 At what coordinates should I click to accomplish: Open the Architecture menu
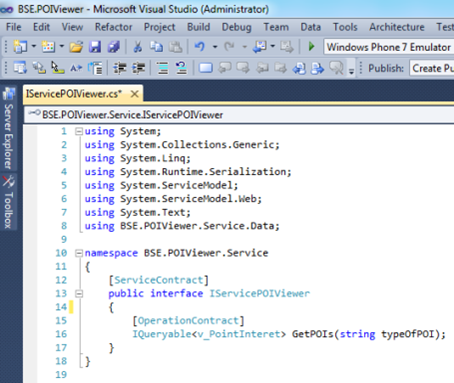tap(397, 27)
